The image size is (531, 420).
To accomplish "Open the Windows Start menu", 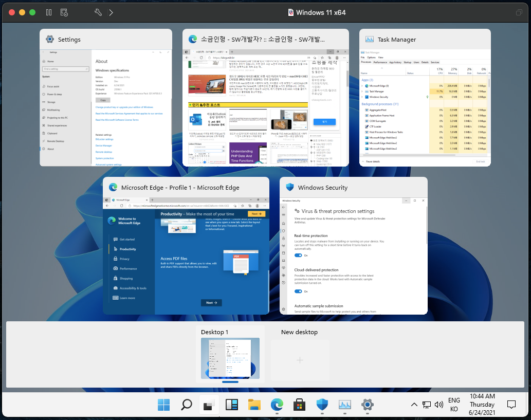I will tap(164, 405).
